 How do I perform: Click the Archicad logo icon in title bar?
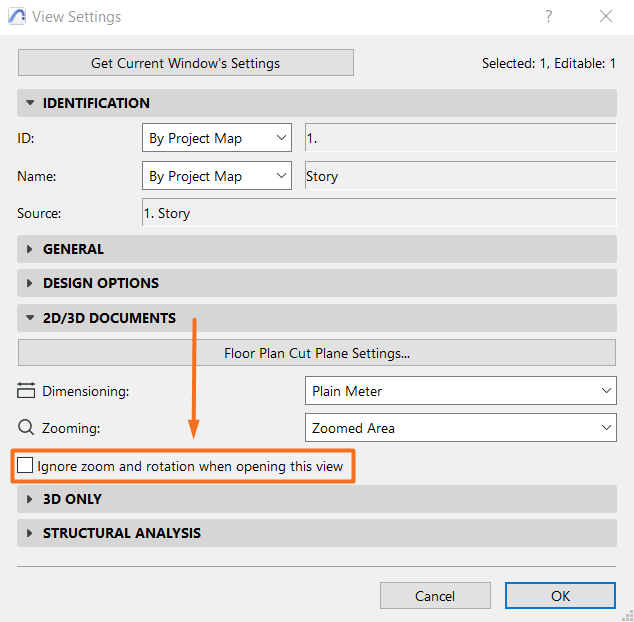tap(17, 17)
